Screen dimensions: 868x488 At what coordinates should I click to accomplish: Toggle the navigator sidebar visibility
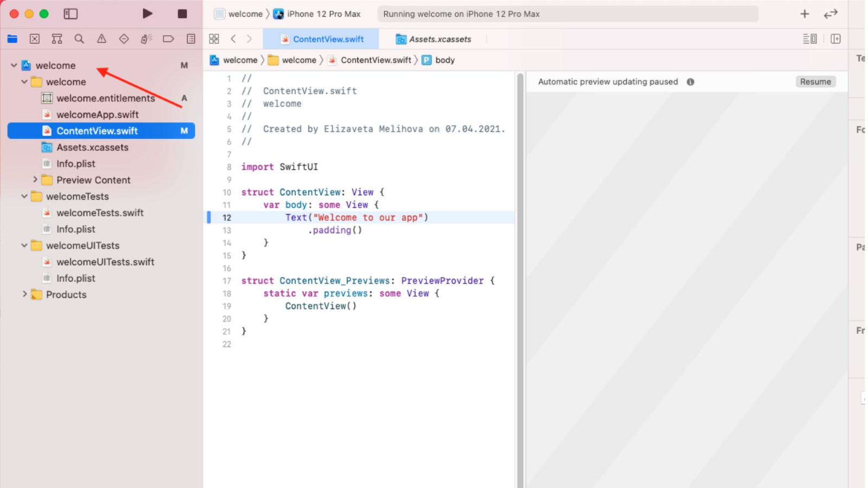tap(71, 14)
